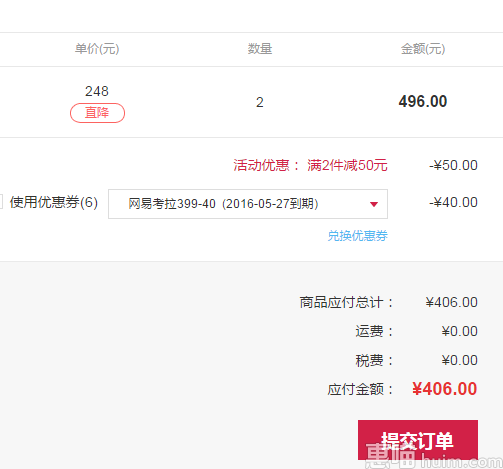The width and height of the screenshot is (503, 469).
Task: Click the quantity value 2
Action: 260,102
